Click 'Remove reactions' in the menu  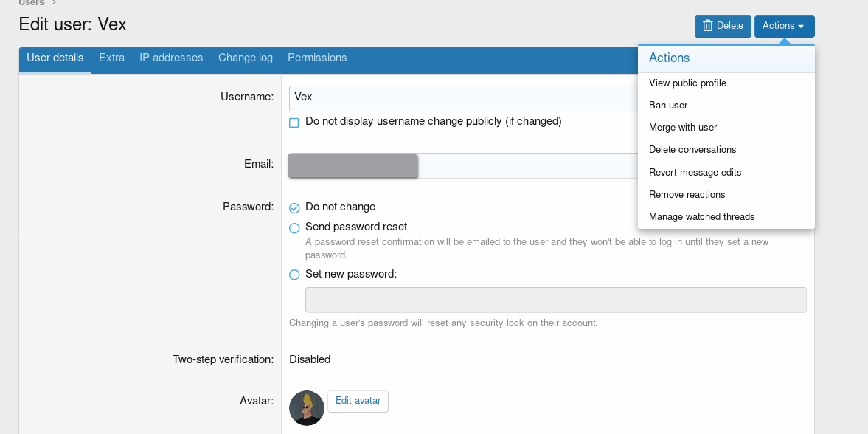pyautogui.click(x=687, y=195)
